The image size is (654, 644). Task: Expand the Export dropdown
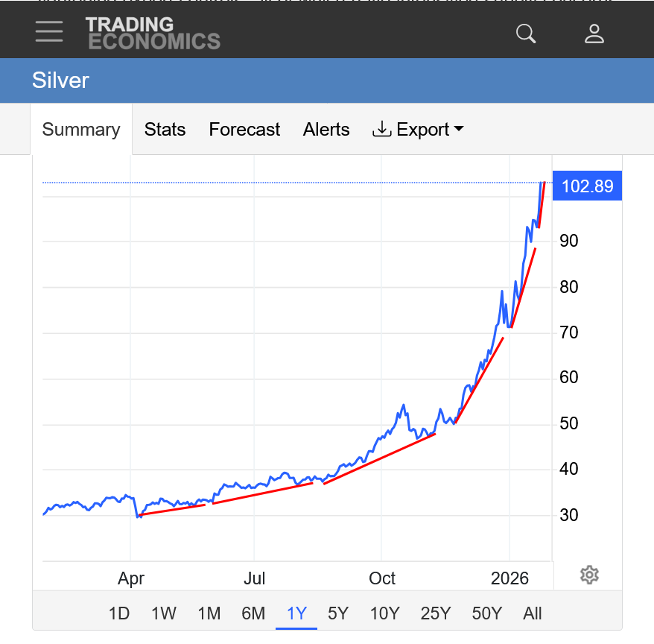[x=418, y=130]
